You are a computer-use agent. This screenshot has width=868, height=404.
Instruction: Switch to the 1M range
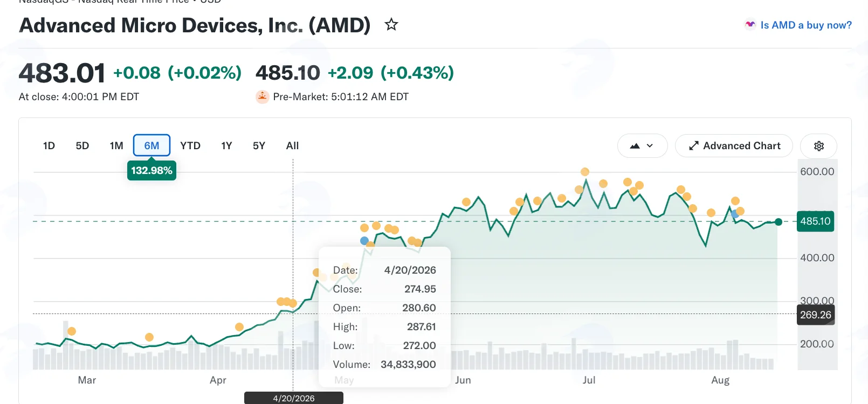pos(116,146)
